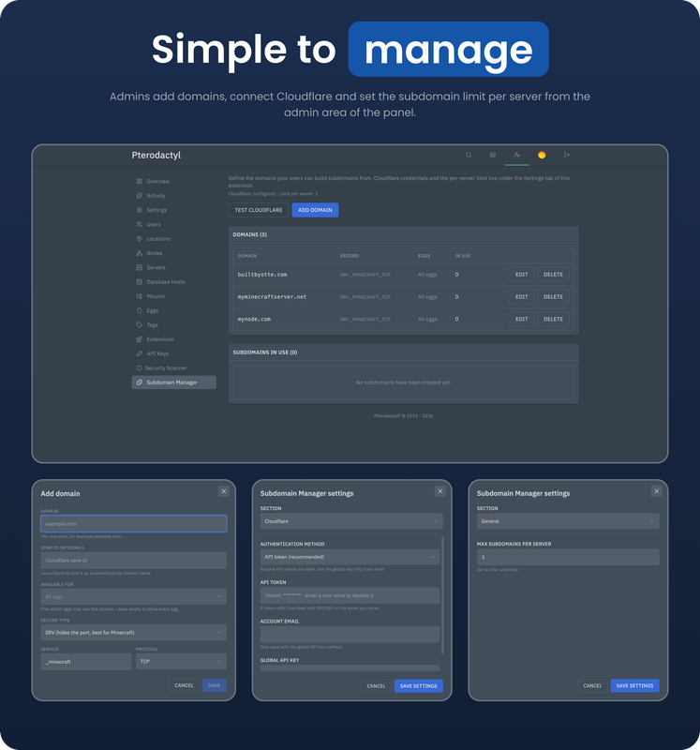Click the Test Cloudflare button
This screenshot has height=750, width=700.
coord(259,210)
